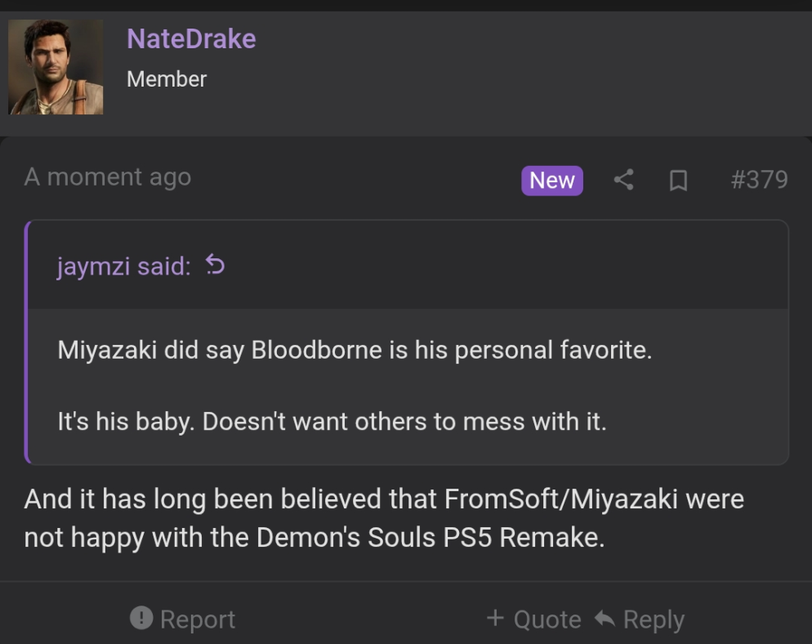
Task: Click the purple New badge
Action: click(552, 181)
